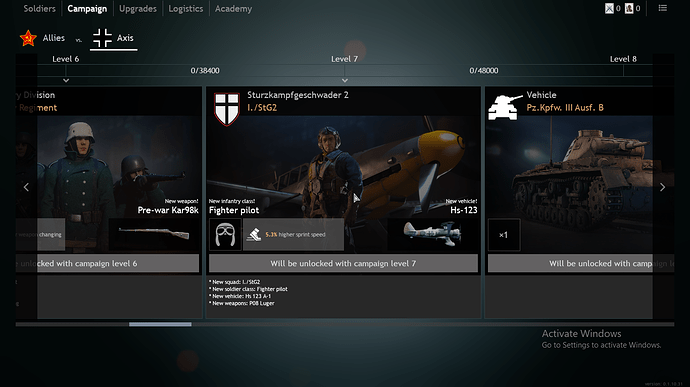
Task: Click the Sturzkampfgeschwader 2 shield emblem
Action: 227,109
